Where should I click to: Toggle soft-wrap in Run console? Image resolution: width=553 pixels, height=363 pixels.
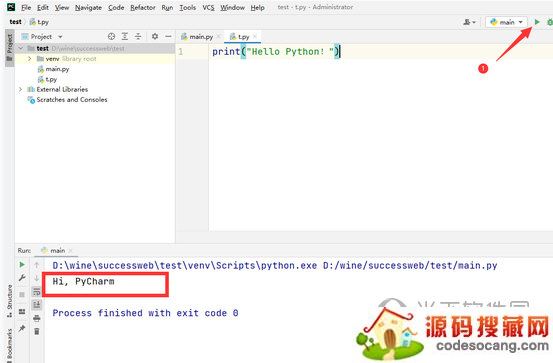coord(36,292)
